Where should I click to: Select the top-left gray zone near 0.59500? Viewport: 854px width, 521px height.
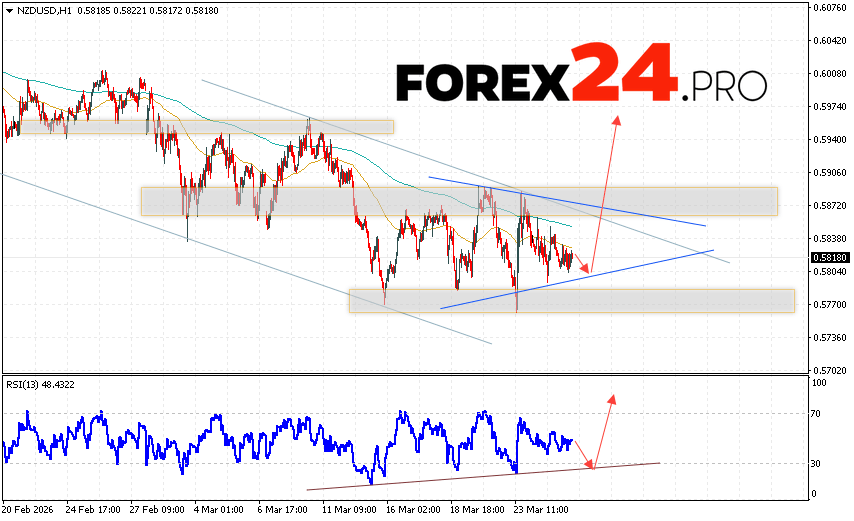pos(200,127)
